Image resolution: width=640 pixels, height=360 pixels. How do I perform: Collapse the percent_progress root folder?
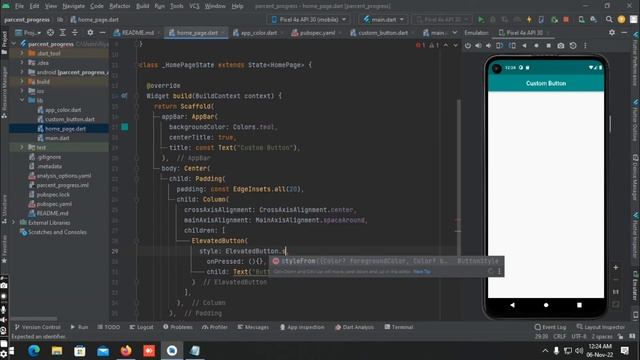pyautogui.click(x=14, y=44)
